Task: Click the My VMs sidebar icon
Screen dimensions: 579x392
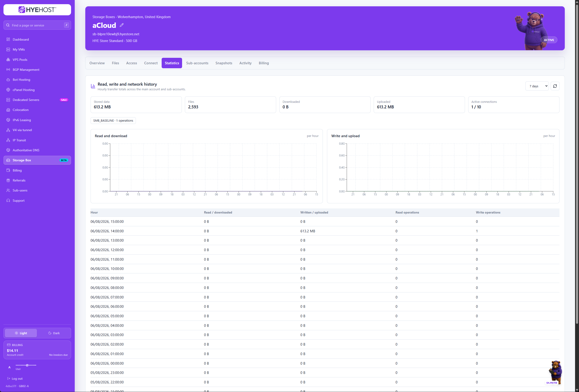Action: point(8,49)
